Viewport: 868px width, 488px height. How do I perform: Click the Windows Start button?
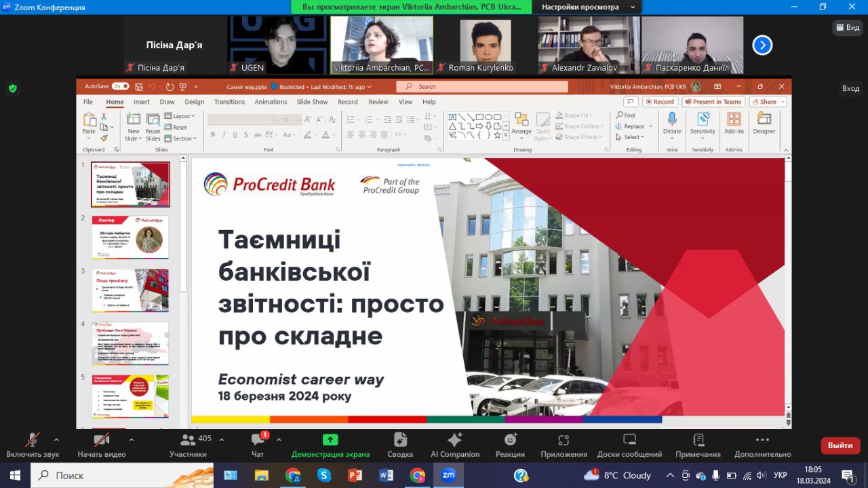15,475
